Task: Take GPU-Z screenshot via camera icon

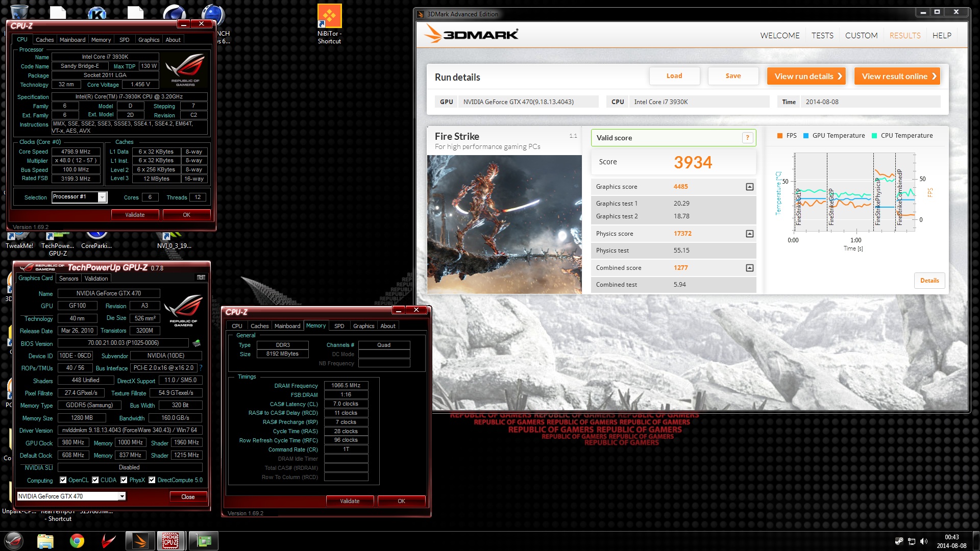Action: pos(201,278)
